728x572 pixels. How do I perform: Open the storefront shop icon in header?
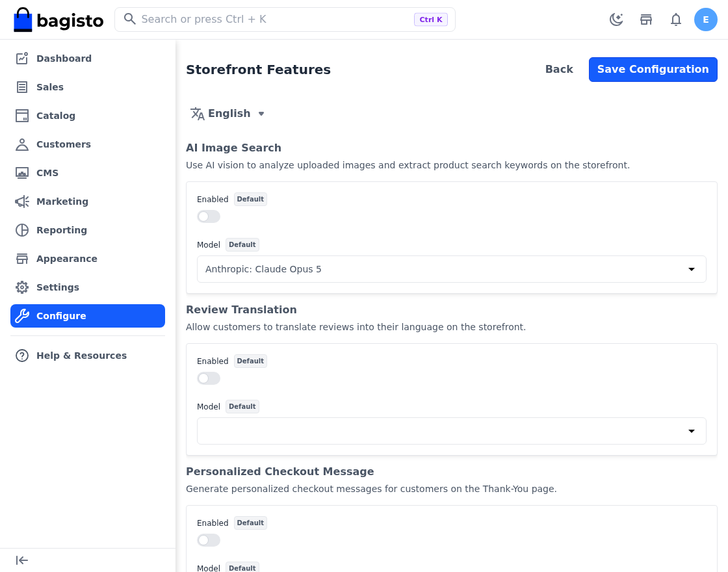pos(646,19)
